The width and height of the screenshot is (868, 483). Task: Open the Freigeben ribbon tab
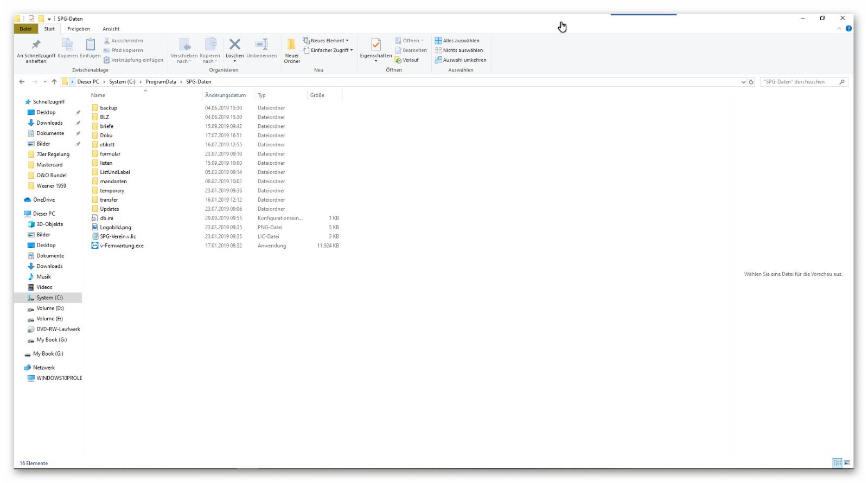pos(79,29)
